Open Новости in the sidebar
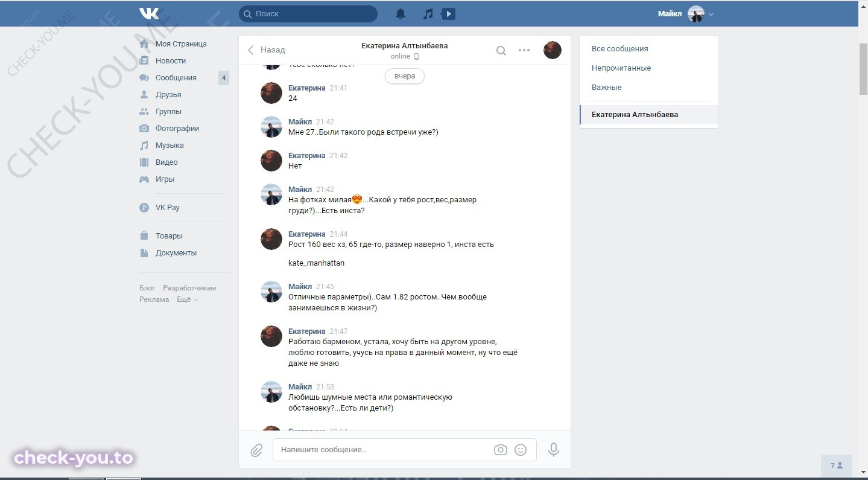868x480 pixels. tap(171, 61)
